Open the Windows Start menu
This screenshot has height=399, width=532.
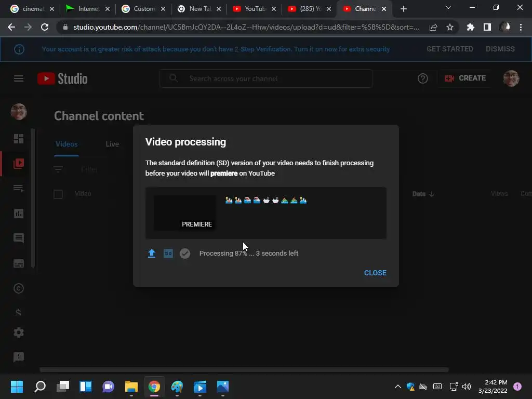point(17,387)
